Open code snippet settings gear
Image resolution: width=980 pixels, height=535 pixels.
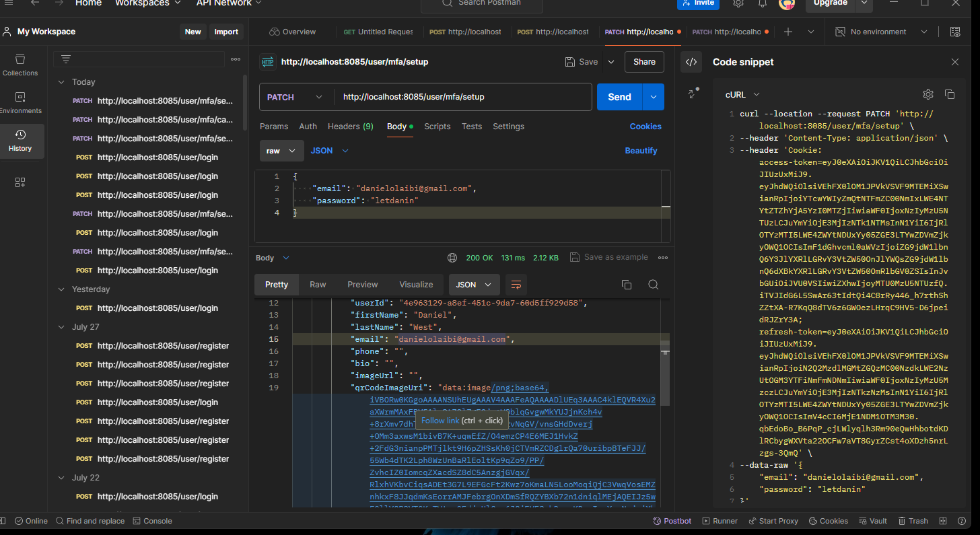tap(928, 94)
